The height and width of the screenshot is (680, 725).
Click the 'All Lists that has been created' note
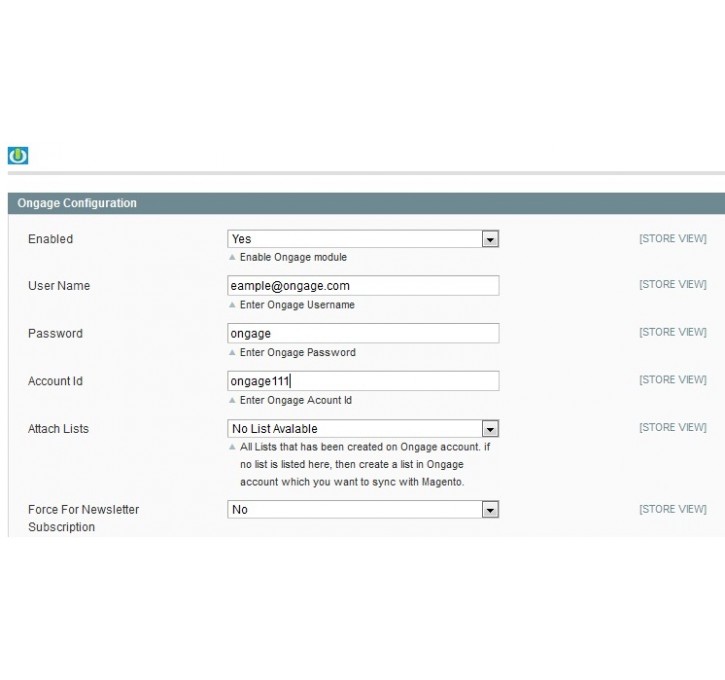pos(365,464)
